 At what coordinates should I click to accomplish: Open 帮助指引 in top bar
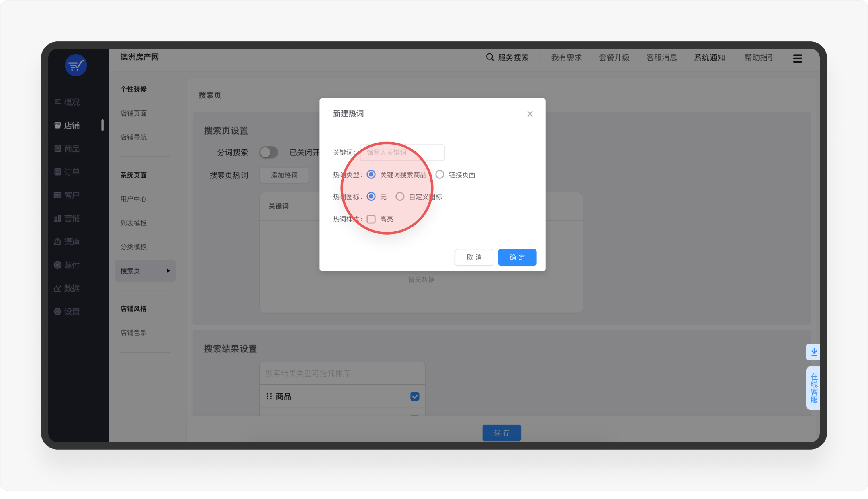(x=760, y=57)
